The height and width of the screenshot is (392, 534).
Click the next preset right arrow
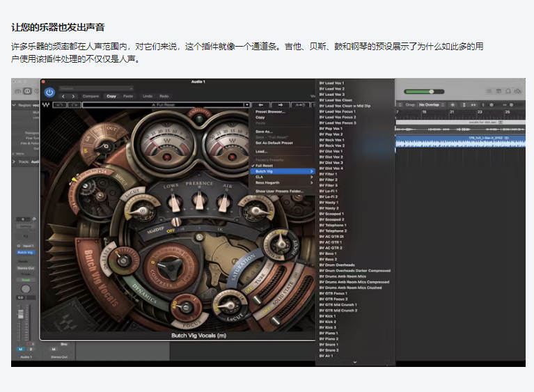(x=281, y=105)
